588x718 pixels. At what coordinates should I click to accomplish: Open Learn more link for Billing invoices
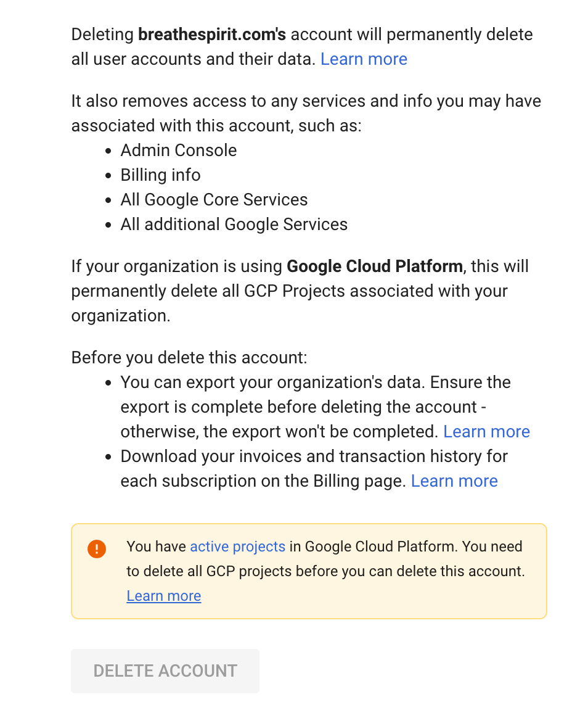click(454, 481)
